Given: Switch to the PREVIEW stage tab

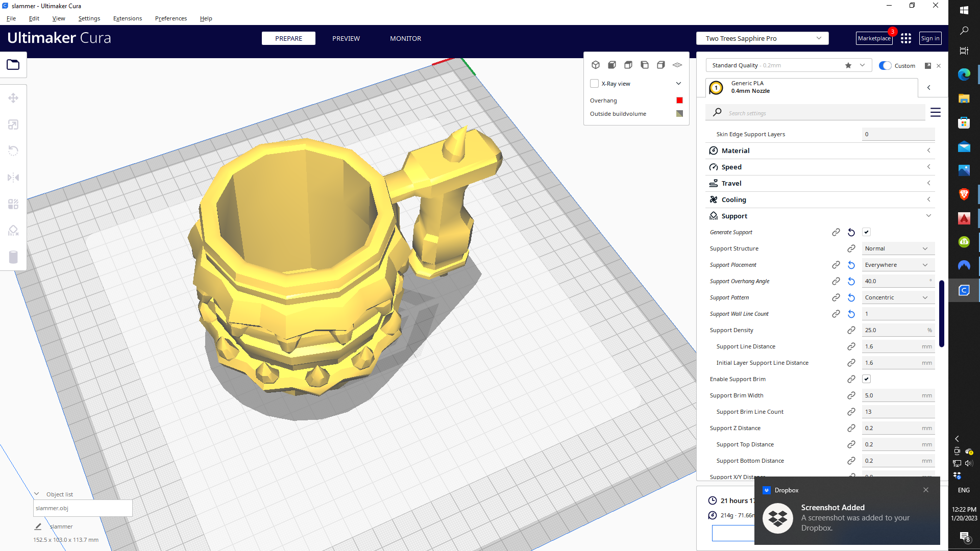Looking at the screenshot, I should tap(346, 38).
